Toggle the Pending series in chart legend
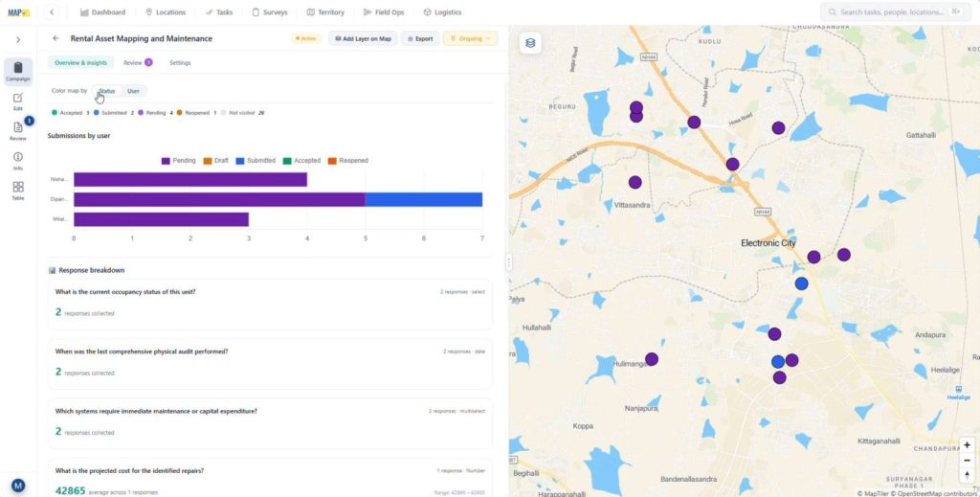The height and width of the screenshot is (497, 980). (179, 161)
